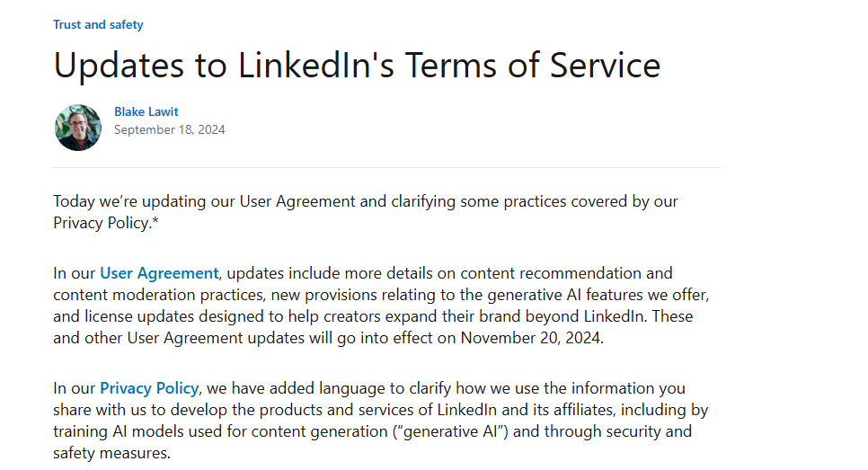Image resolution: width=868 pixels, height=470 pixels.
Task: Click the September 18, 2024 publish date
Action: coord(169,129)
